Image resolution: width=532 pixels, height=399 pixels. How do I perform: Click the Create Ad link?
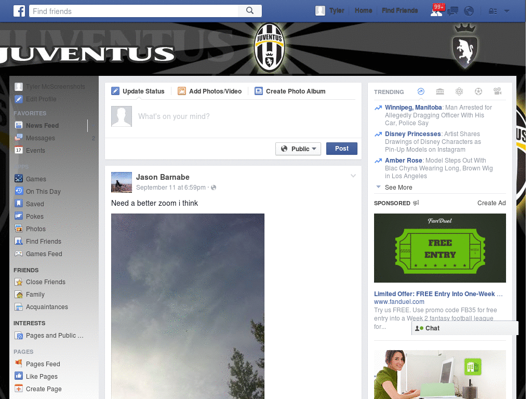tap(491, 203)
